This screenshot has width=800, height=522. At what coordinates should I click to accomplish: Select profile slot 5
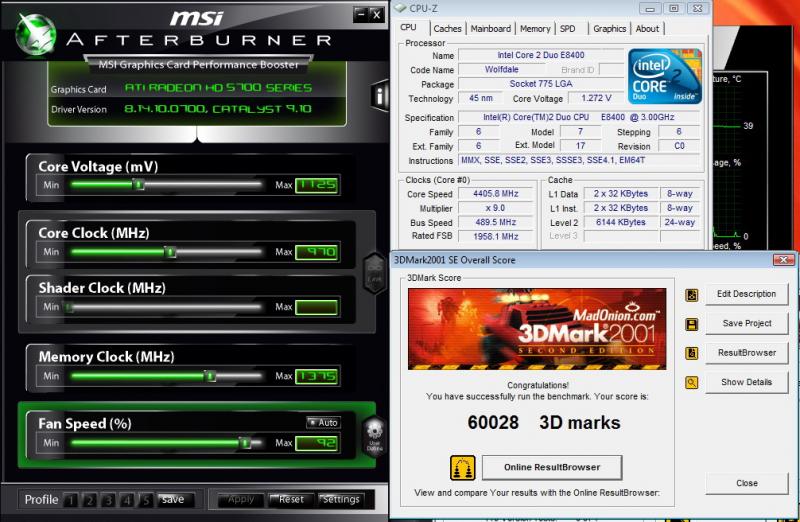tap(146, 500)
